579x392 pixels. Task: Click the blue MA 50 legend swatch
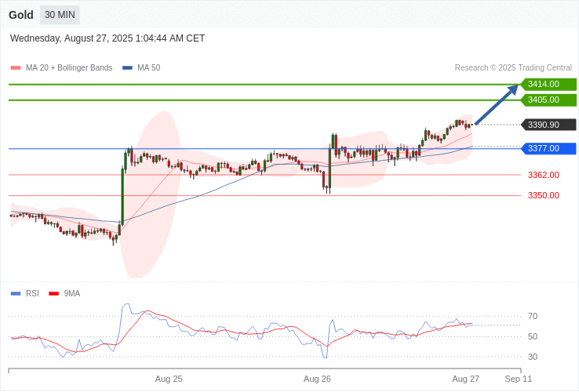coord(127,68)
